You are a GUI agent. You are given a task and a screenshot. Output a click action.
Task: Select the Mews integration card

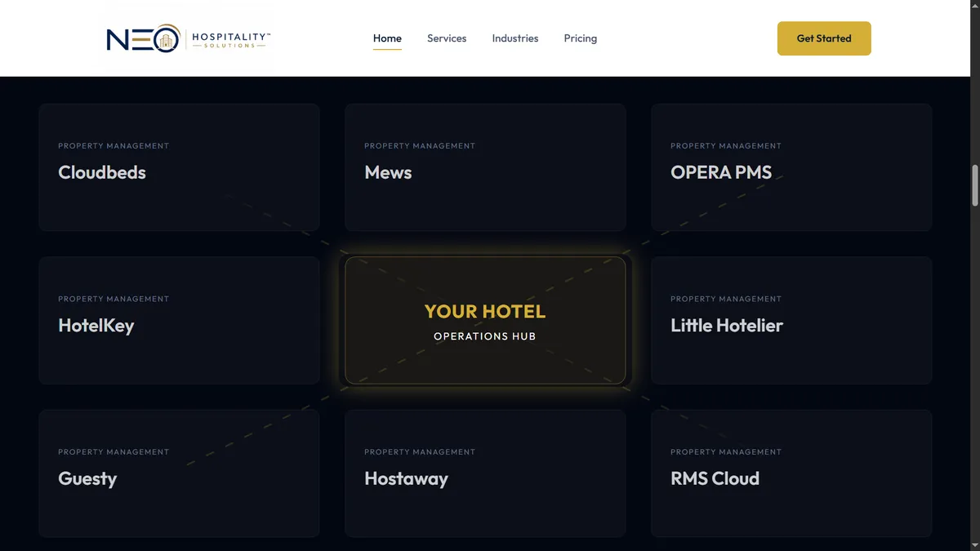pyautogui.click(x=485, y=167)
